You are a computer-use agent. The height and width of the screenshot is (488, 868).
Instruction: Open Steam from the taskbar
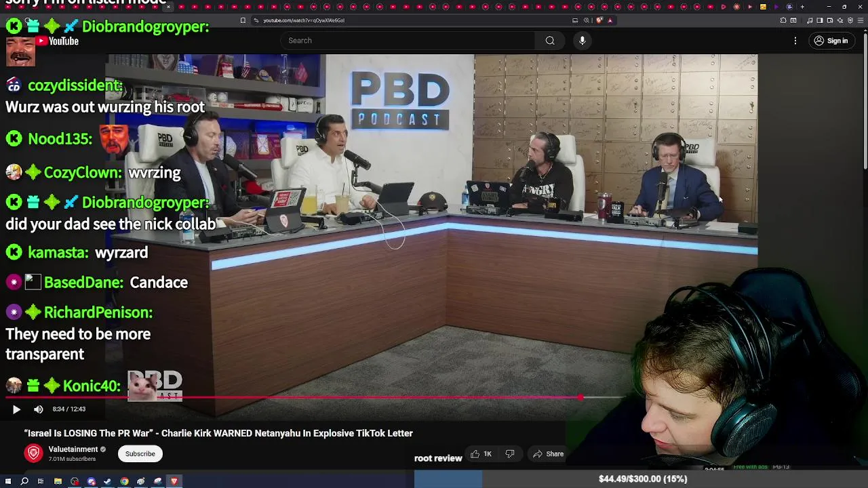(107, 481)
